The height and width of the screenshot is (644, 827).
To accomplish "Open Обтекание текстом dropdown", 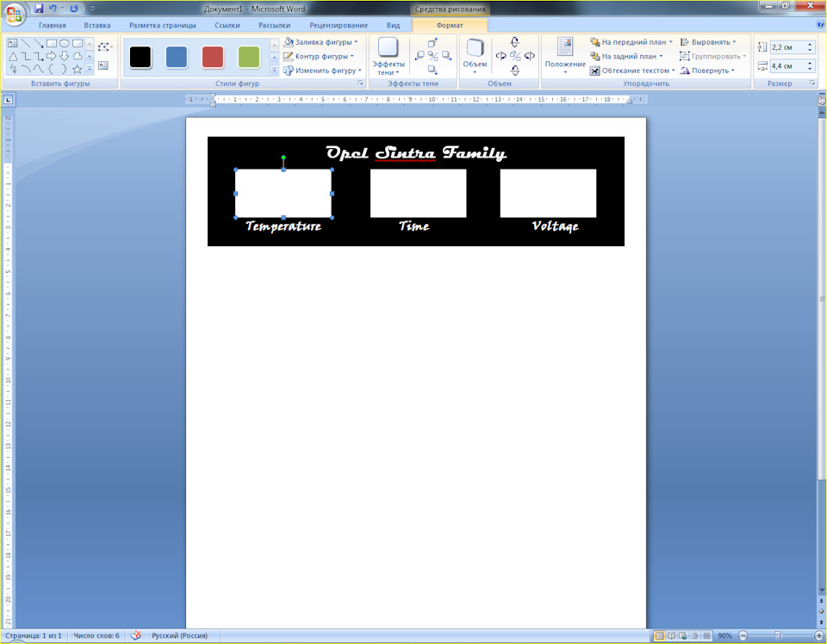I will (632, 70).
